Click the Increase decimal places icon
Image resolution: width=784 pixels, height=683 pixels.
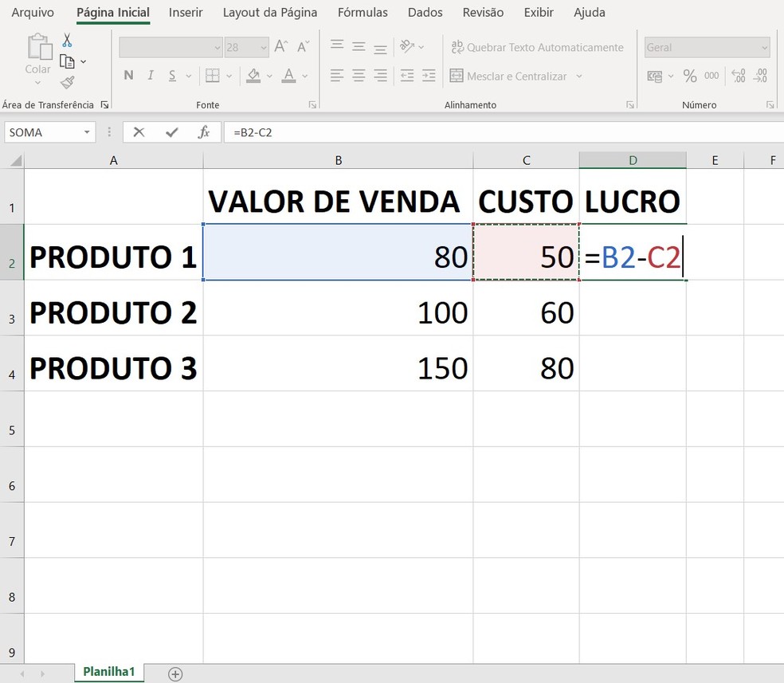pyautogui.click(x=739, y=77)
